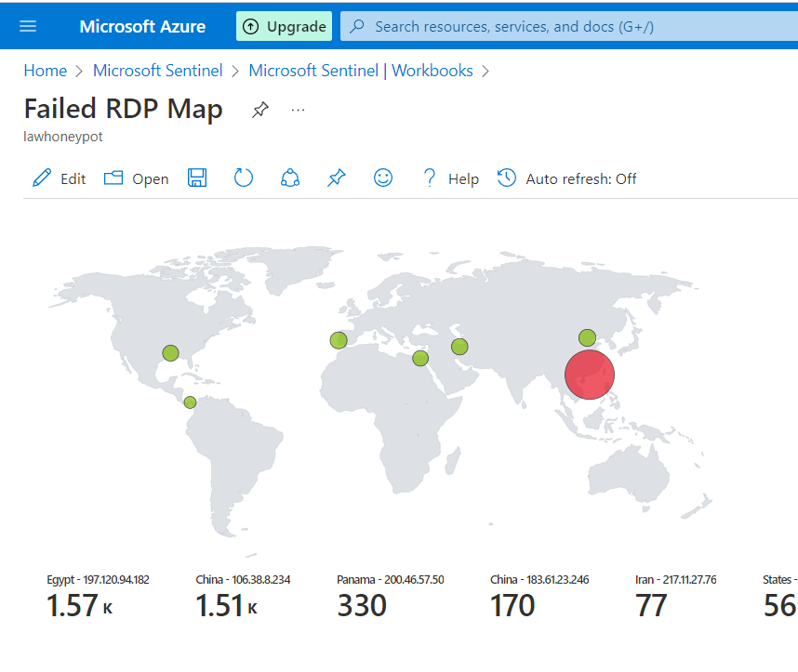This screenshot has height=672, width=798.
Task: Click the Edit pencil icon on workbook toolbar
Action: [x=41, y=178]
